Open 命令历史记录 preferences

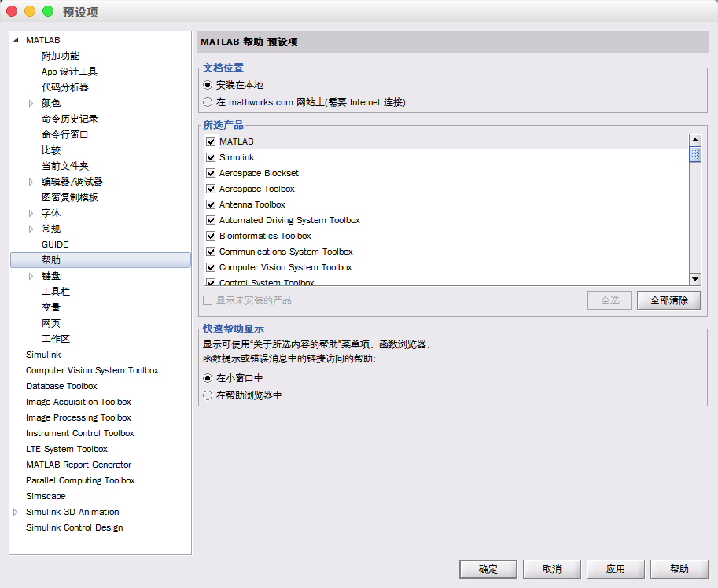pos(70,119)
